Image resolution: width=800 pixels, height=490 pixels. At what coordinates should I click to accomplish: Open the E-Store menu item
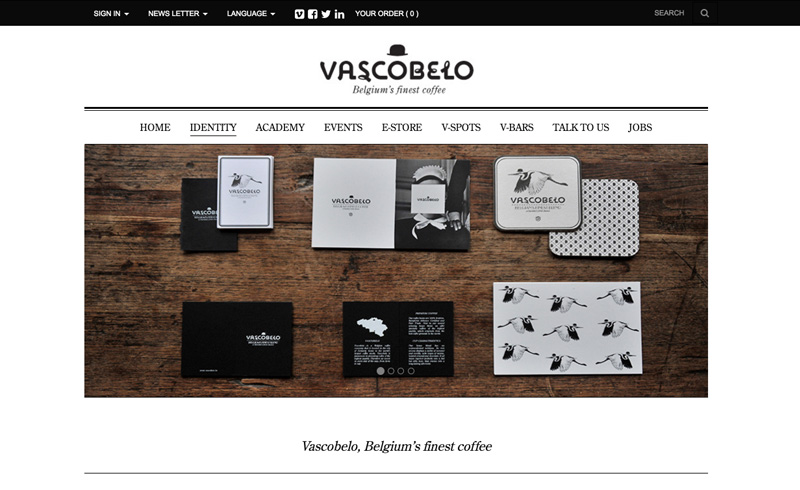(402, 127)
